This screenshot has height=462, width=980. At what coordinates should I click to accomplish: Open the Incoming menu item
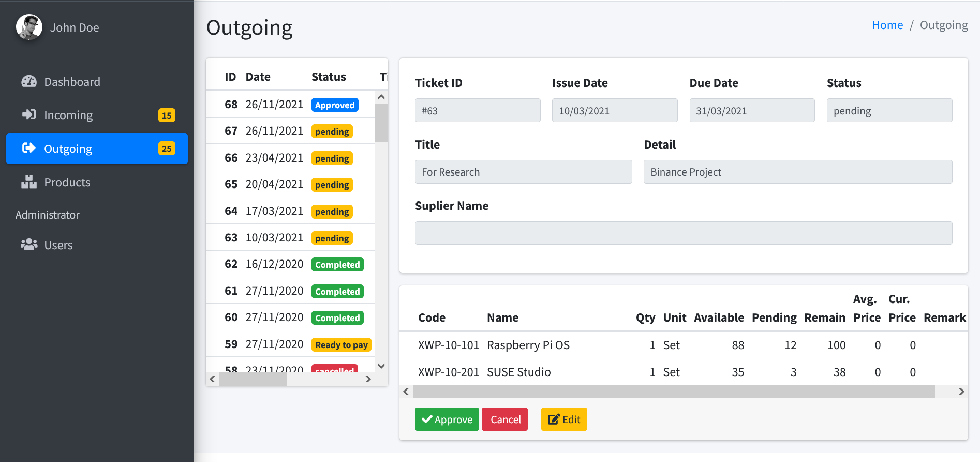[x=97, y=115]
